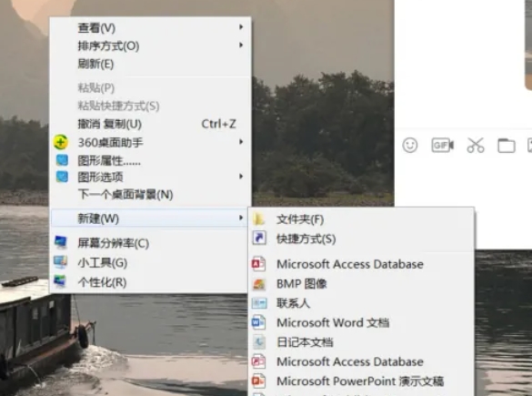This screenshot has width=532, height=396.
Task: Expand the arrow next to 新建(W)
Action: pyautogui.click(x=241, y=218)
